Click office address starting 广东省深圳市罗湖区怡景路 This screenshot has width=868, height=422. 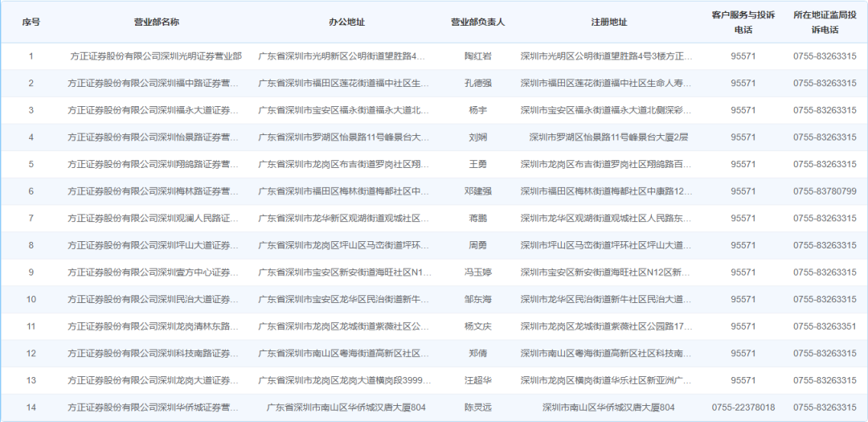point(344,137)
